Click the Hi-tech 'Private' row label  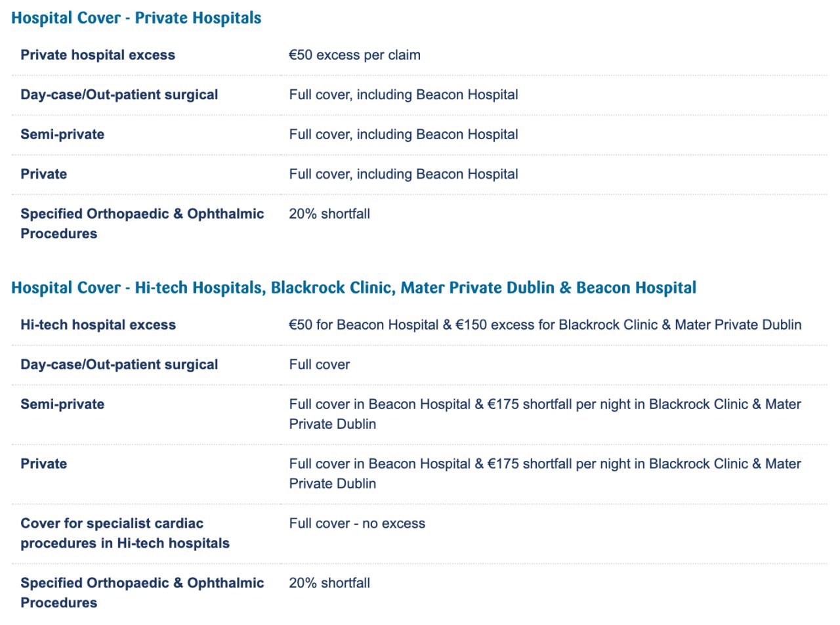(43, 463)
